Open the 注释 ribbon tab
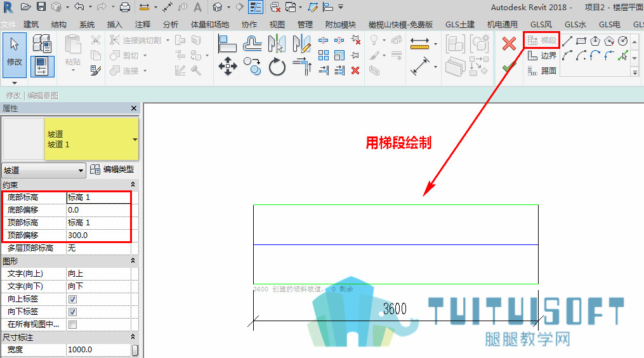 click(x=143, y=25)
